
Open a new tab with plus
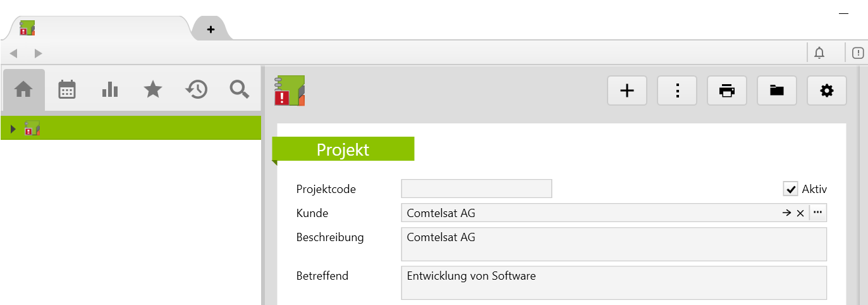211,29
